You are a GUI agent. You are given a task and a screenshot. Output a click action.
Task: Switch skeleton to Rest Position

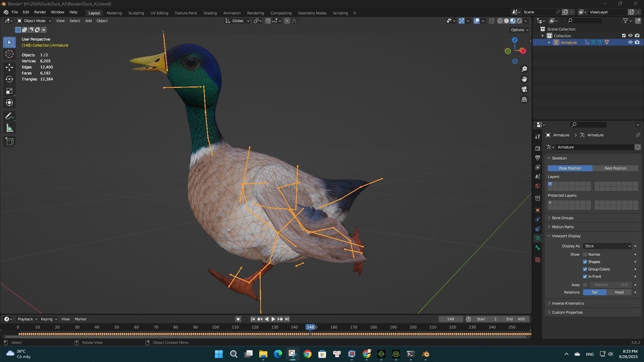615,168
